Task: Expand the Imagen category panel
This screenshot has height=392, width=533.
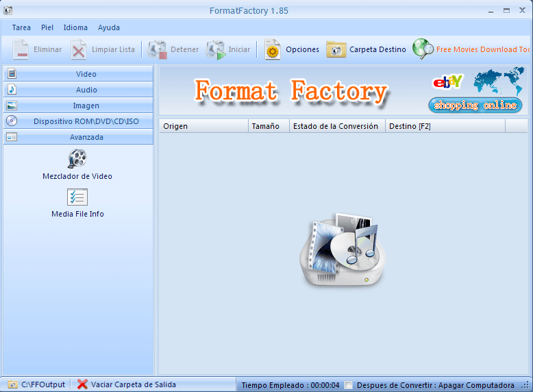Action: tap(78, 106)
